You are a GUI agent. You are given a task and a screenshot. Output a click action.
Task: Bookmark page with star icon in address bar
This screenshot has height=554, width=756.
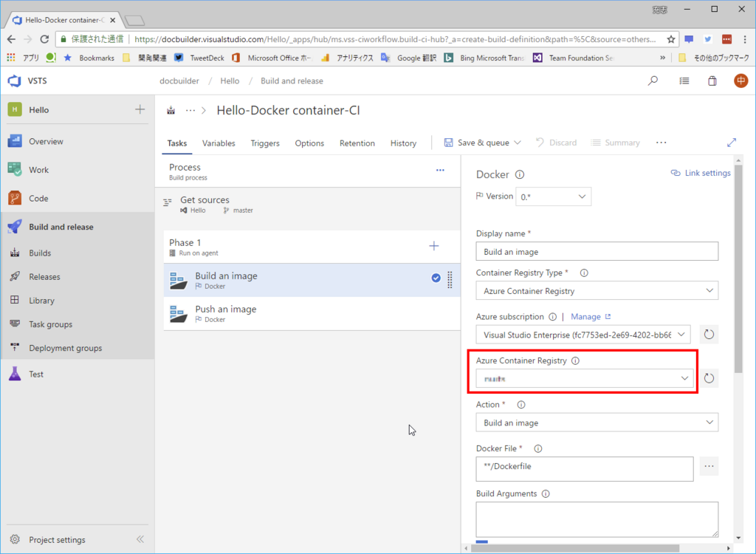pyautogui.click(x=670, y=40)
